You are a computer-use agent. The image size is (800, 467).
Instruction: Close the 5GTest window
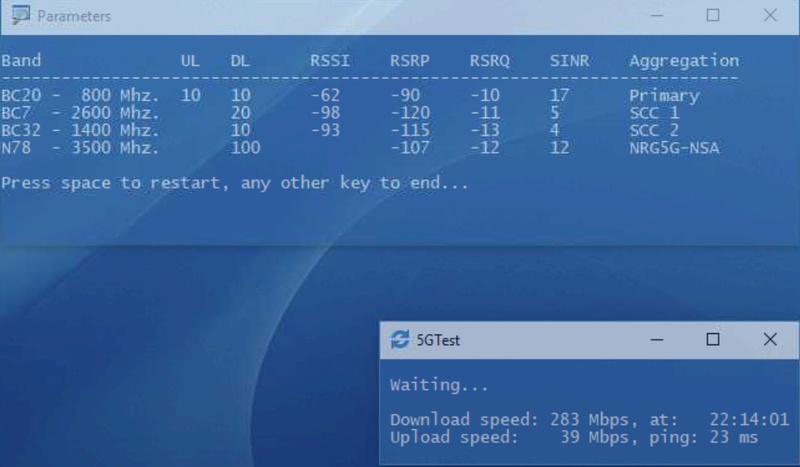pos(770,339)
